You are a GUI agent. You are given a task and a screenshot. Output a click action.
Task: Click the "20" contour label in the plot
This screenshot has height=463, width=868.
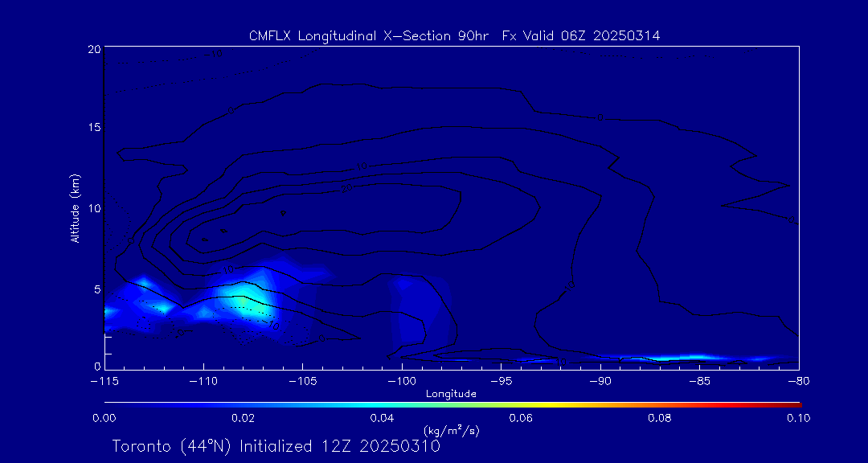click(347, 188)
